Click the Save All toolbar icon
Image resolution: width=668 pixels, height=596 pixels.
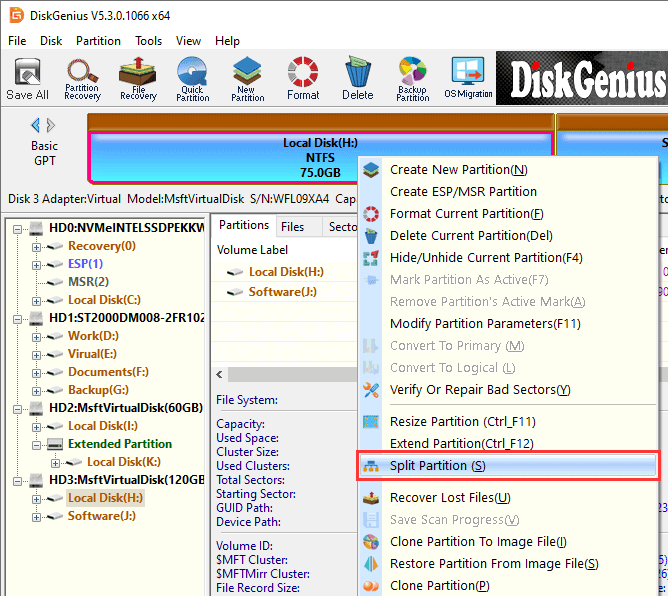[27, 78]
